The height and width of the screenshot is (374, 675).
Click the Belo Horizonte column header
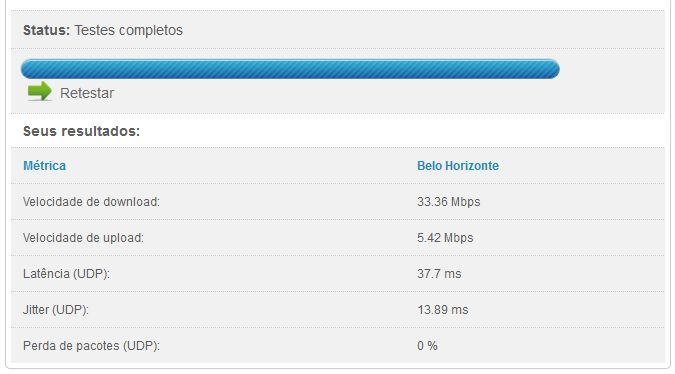[458, 166]
